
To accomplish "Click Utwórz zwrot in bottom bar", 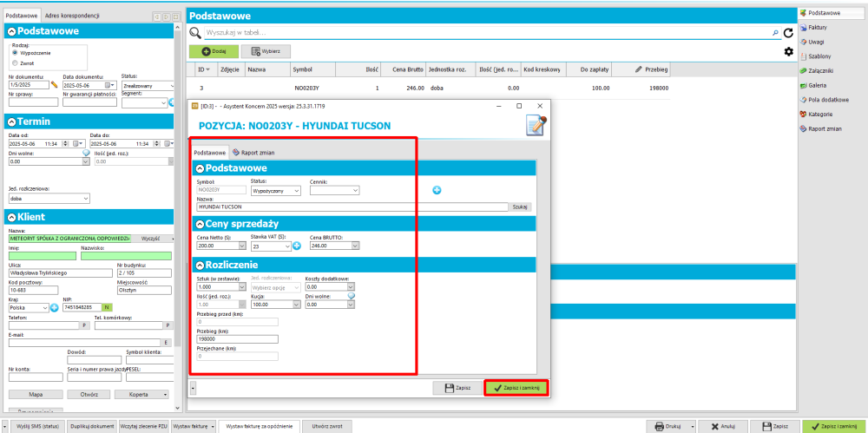I will coord(327,426).
